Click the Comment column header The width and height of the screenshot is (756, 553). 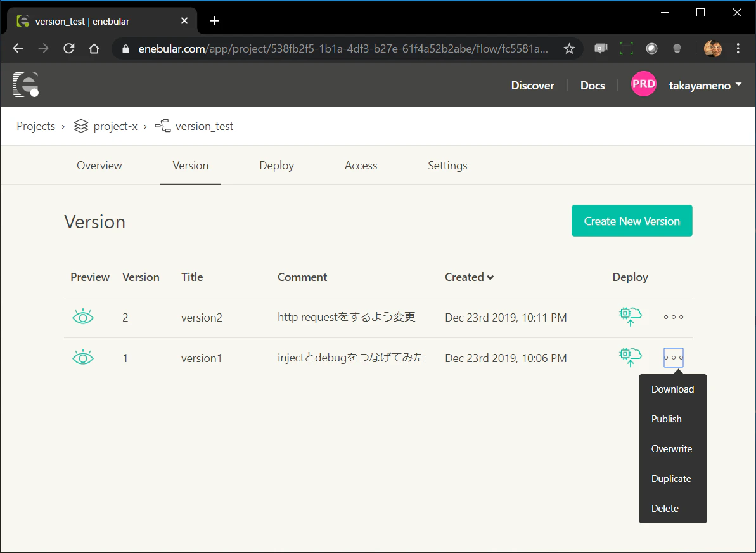(302, 277)
